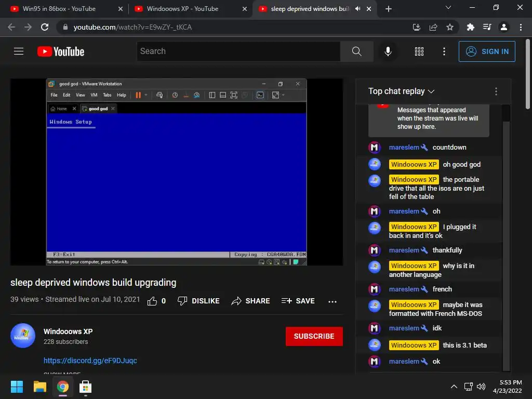
Task: Click the address bar URL
Action: tap(132, 27)
